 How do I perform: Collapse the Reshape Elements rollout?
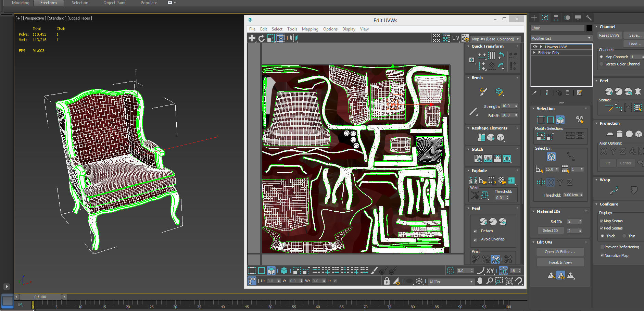pos(468,128)
